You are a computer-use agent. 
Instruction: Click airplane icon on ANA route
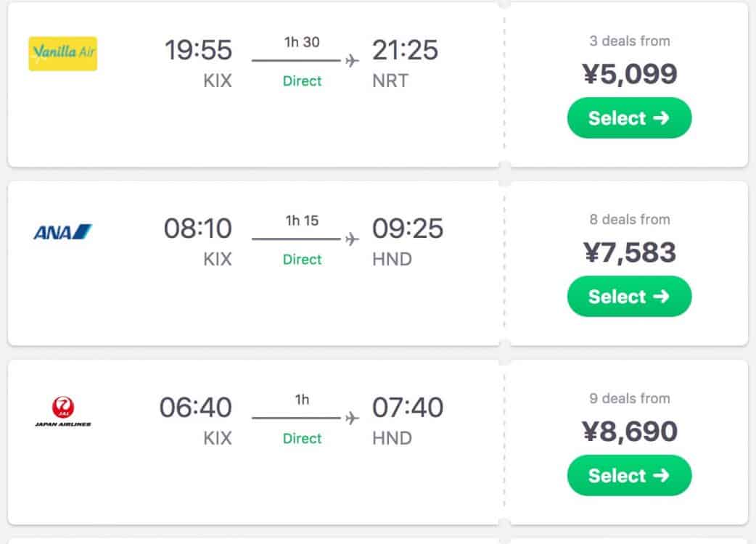click(x=352, y=239)
